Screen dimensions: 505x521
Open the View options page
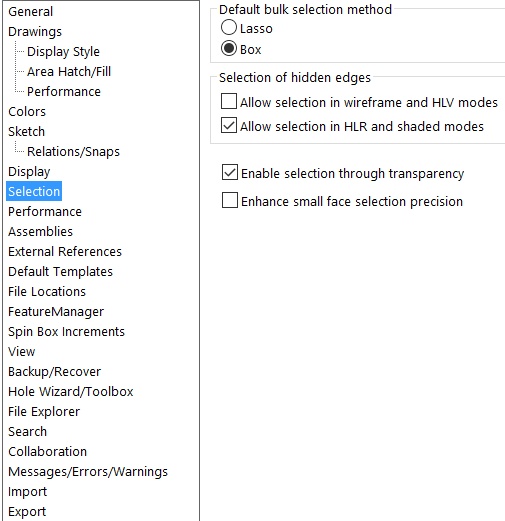pyautogui.click(x=22, y=352)
